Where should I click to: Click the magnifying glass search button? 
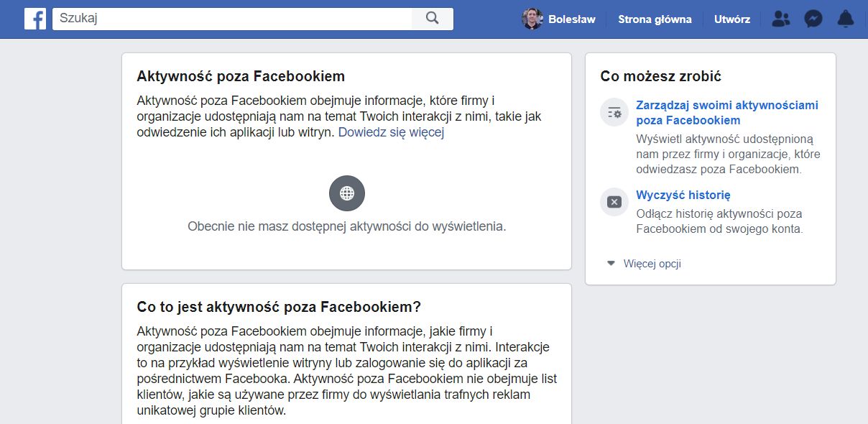click(x=433, y=19)
